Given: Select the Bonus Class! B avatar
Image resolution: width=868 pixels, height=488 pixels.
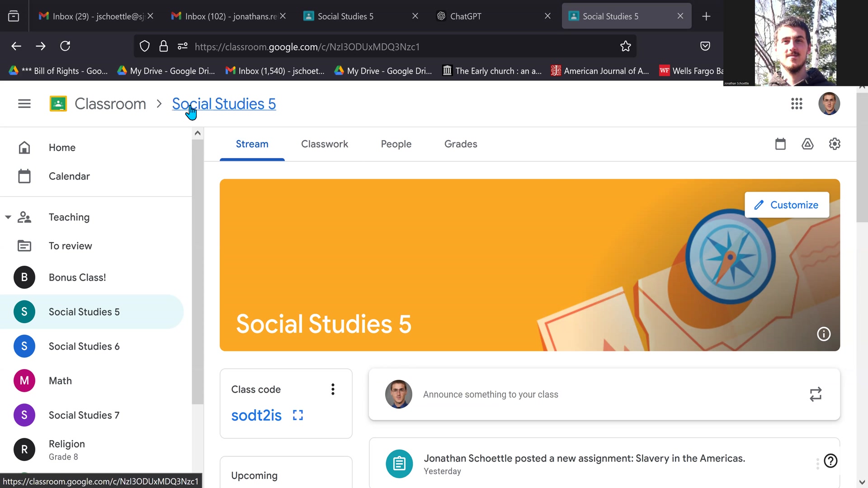Looking at the screenshot, I should 24,277.
